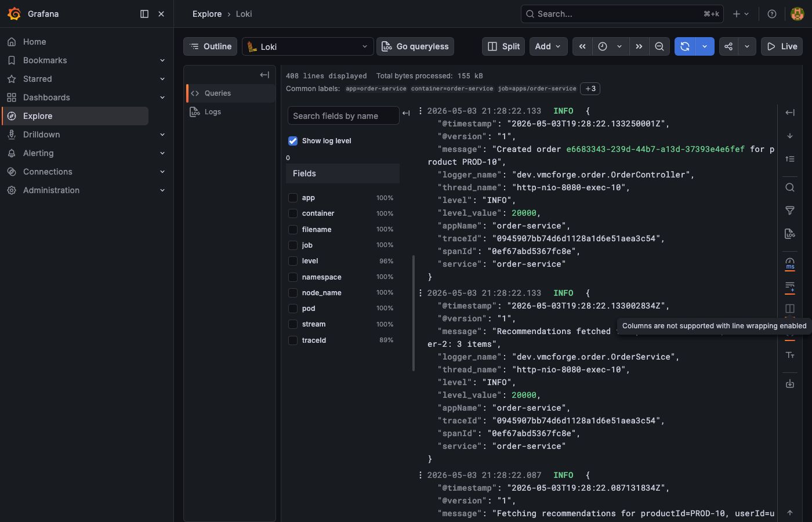
Task: Check the traceId field checkbox
Action: tap(293, 340)
